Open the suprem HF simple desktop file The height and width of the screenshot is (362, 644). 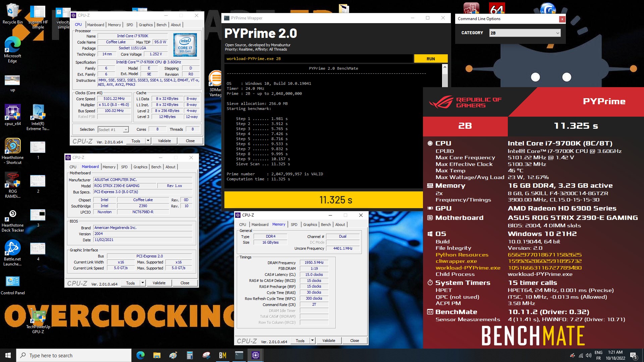(38, 17)
